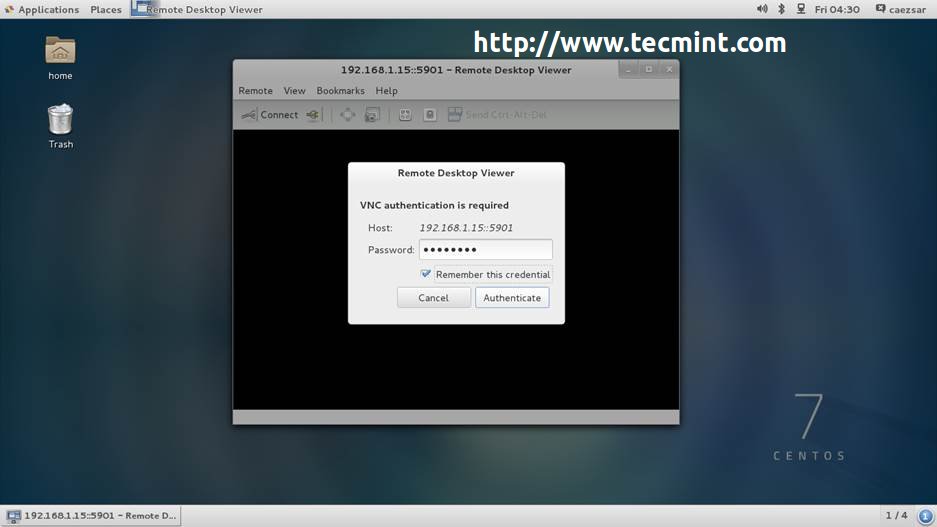The image size is (937, 527).
Task: Click the 192.168.1.15::5901 taskbar window button
Action: pyautogui.click(x=92, y=516)
